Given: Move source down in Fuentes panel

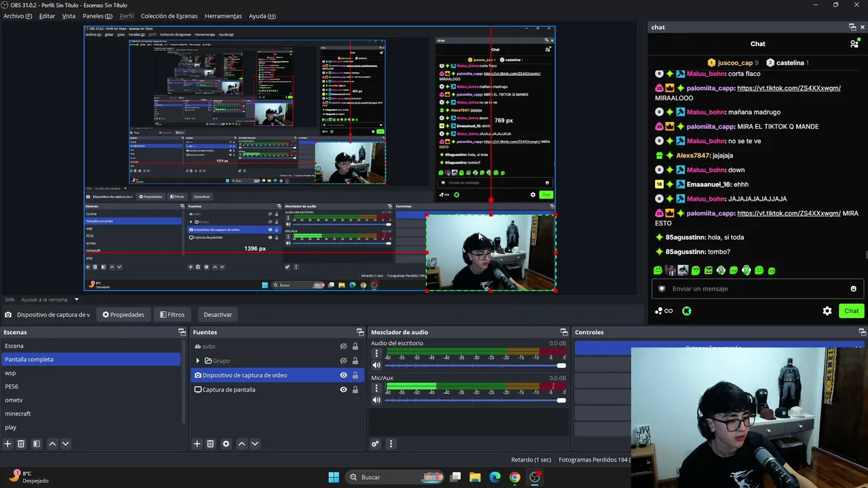Looking at the screenshot, I should (x=254, y=444).
